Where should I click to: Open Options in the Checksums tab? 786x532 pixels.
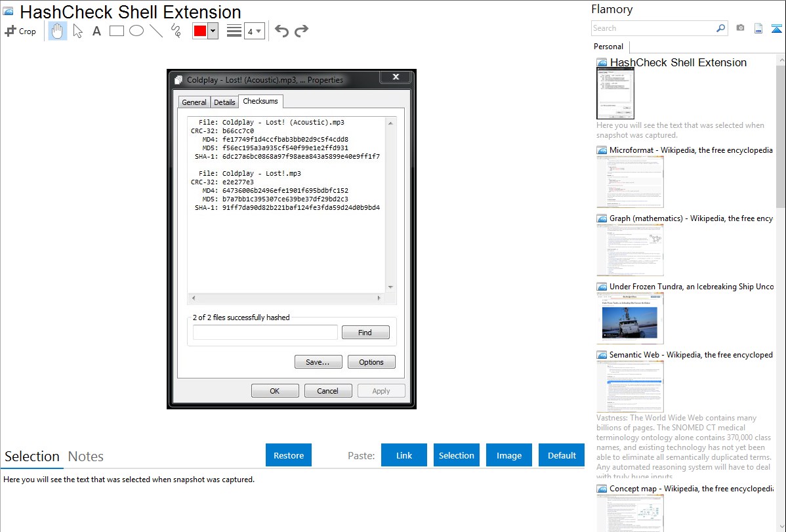click(x=371, y=362)
